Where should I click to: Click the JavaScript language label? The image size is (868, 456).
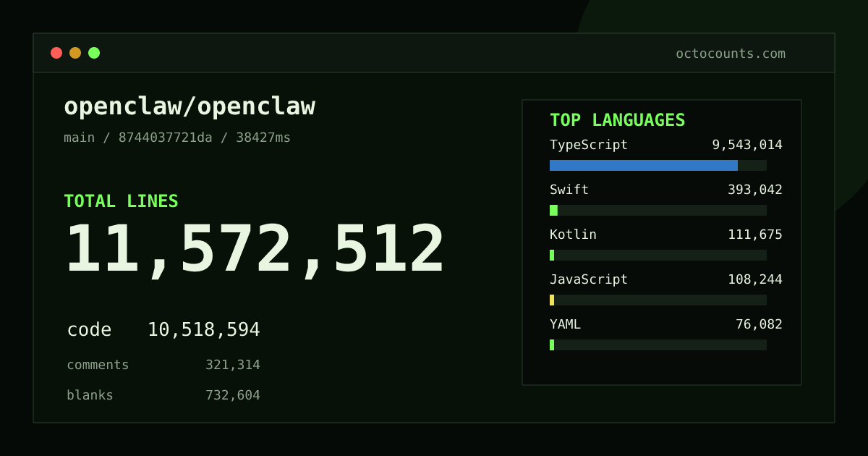[589, 279]
